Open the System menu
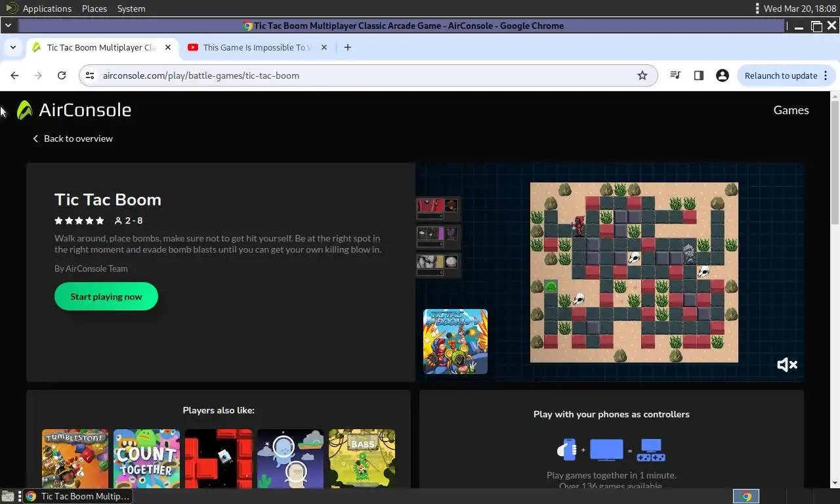The width and height of the screenshot is (840, 504). 131,9
